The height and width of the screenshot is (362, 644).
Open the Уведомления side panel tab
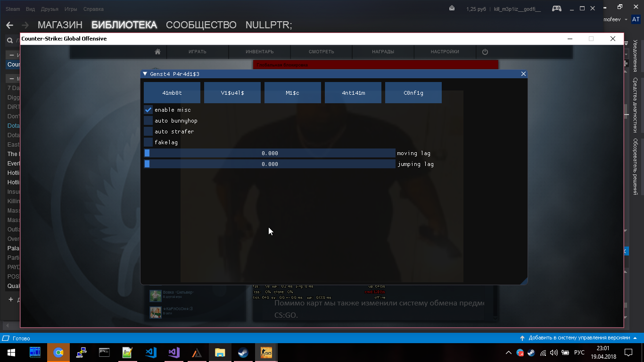[636, 56]
